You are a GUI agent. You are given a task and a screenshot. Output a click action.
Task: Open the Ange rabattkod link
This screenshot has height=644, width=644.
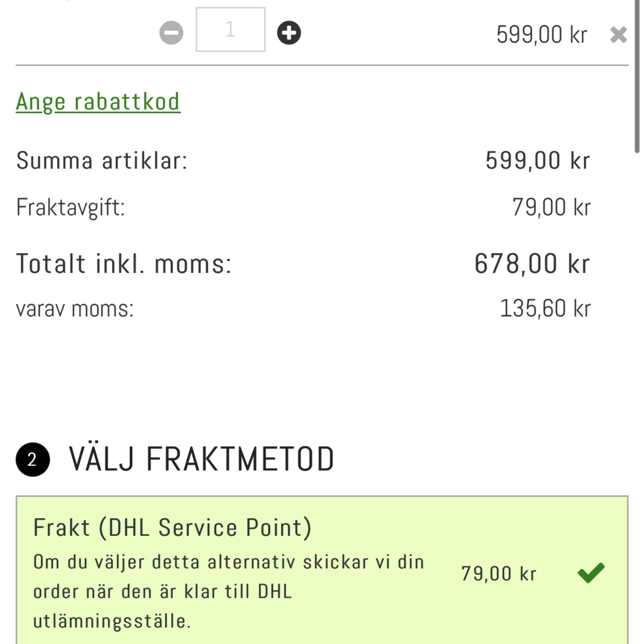[x=98, y=101]
